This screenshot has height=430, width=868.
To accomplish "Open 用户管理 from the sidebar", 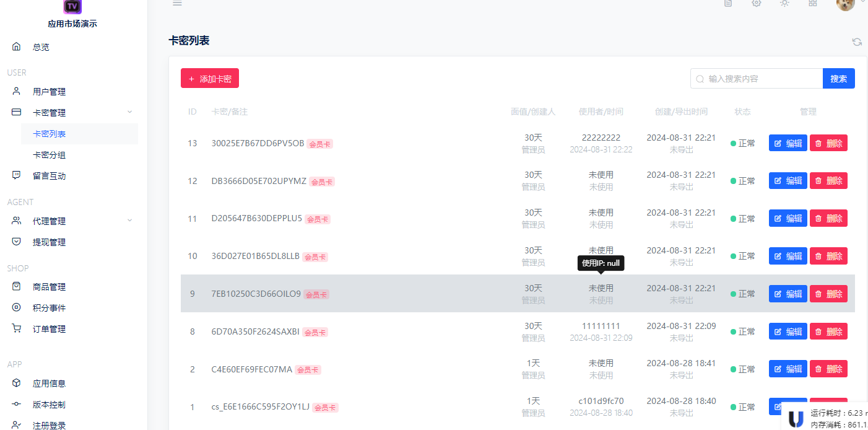I will click(50, 92).
